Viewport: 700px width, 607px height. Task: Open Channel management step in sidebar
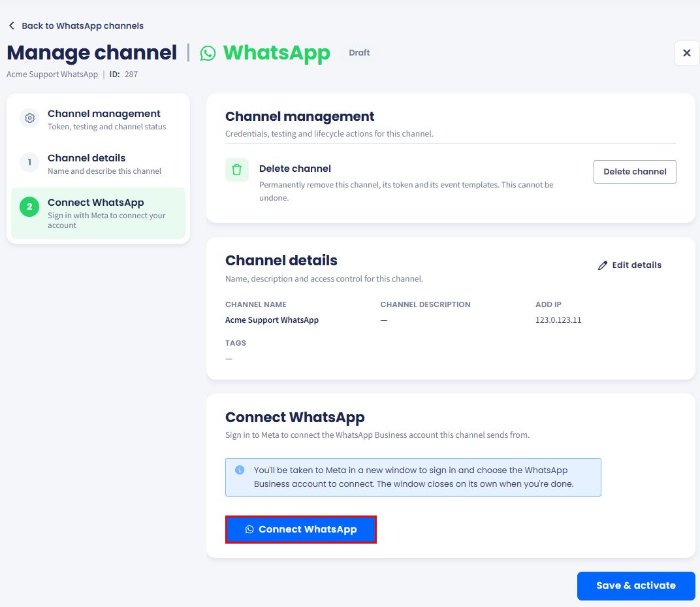[x=98, y=120]
